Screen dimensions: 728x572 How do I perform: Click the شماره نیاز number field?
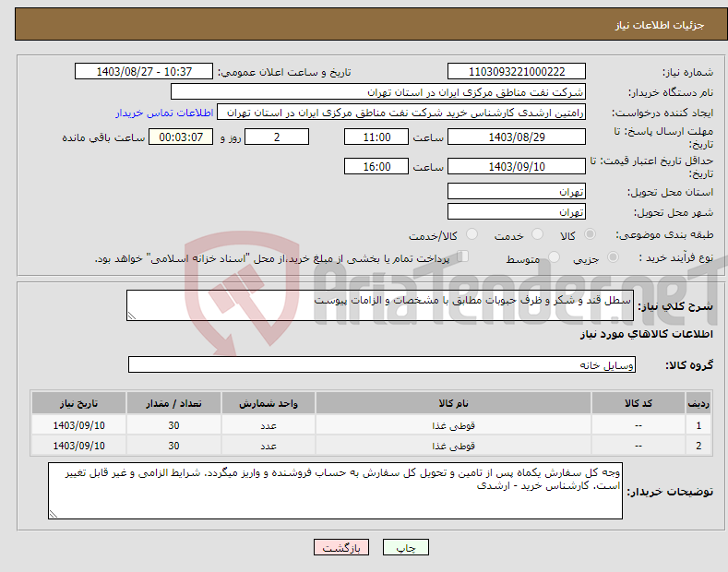coord(517,72)
